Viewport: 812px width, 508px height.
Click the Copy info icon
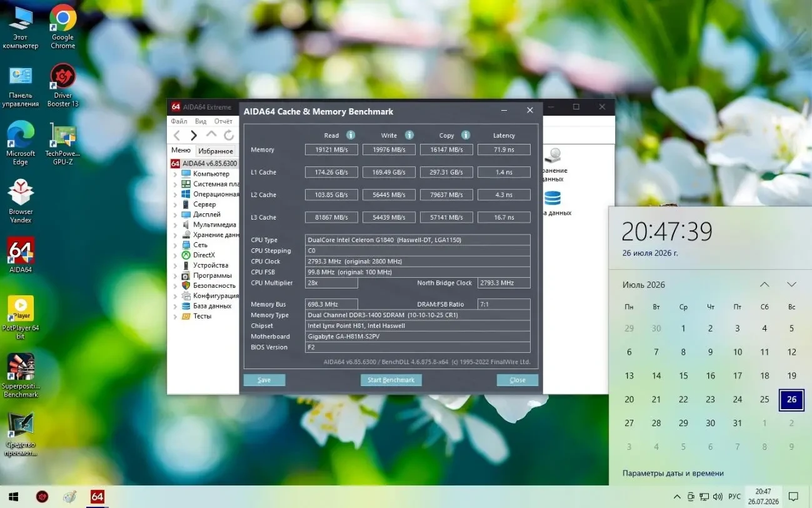466,135
